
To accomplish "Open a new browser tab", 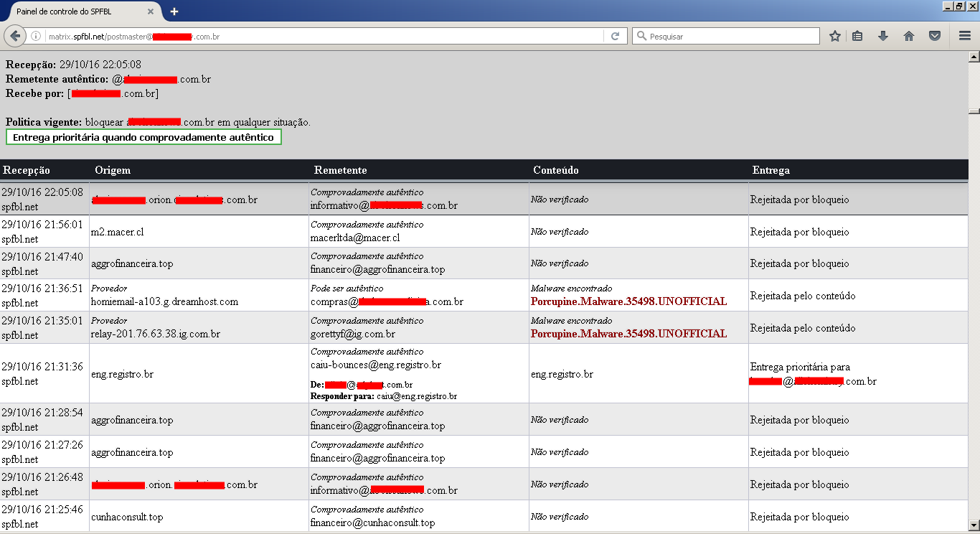I will (174, 11).
